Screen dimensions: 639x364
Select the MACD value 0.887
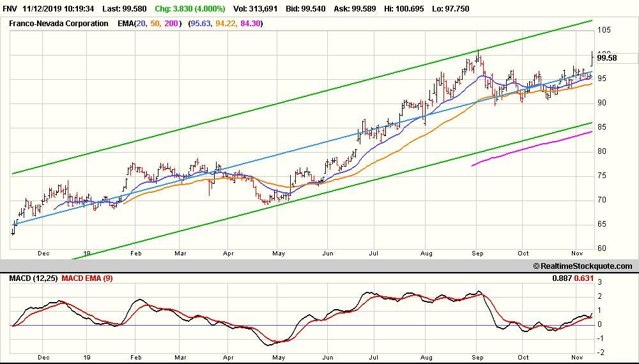click(562, 278)
